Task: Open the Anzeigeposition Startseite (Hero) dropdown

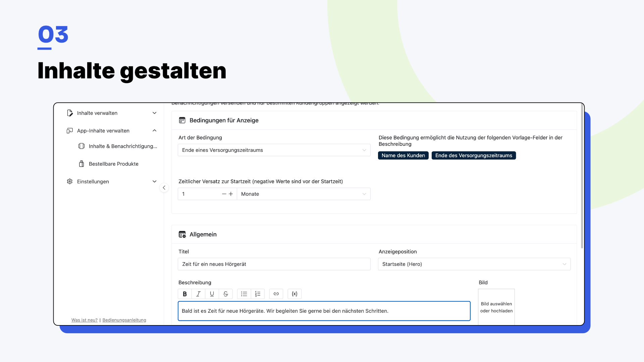Action: point(474,264)
